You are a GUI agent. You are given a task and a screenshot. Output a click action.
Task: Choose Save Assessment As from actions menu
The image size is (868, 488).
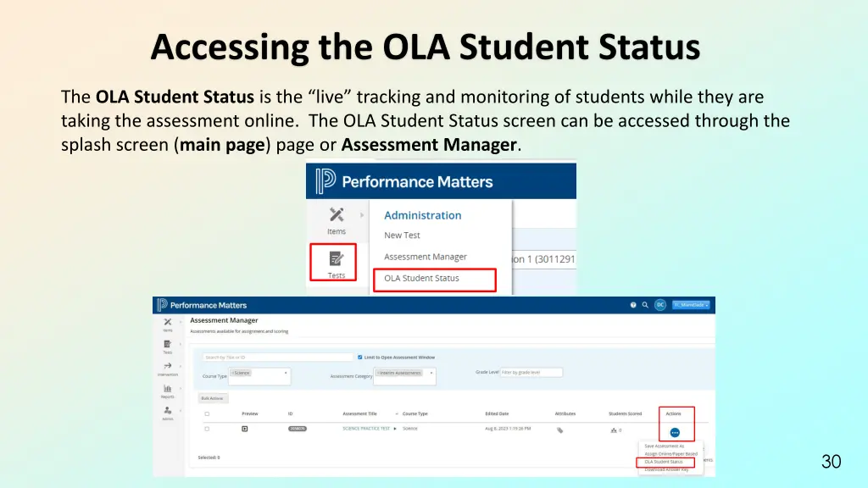point(665,446)
